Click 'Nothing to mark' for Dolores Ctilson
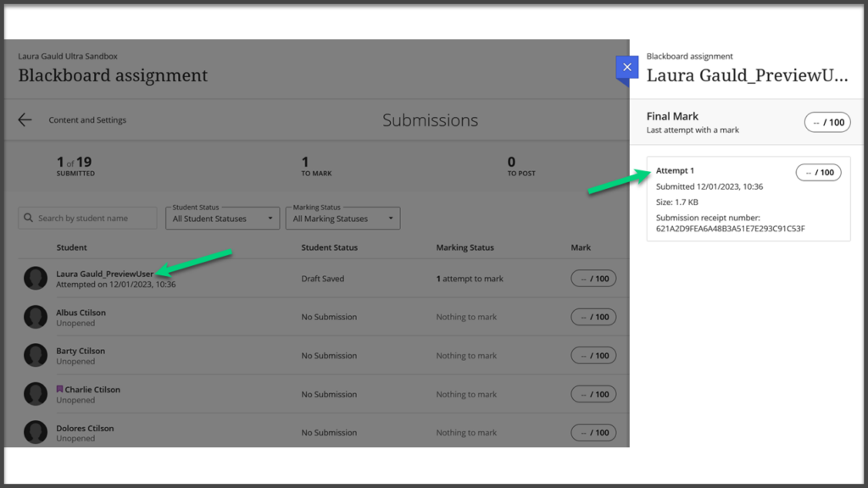868x488 pixels. coord(466,433)
